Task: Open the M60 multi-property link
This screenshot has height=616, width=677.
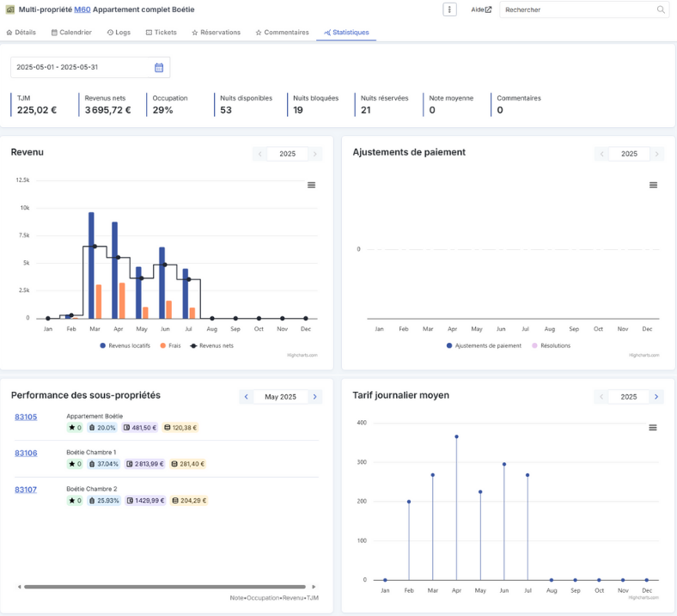Action: [82, 9]
